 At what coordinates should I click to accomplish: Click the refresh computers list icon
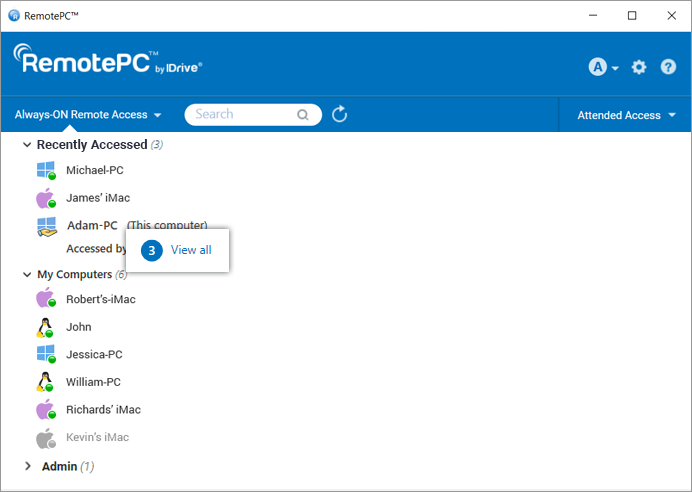339,114
